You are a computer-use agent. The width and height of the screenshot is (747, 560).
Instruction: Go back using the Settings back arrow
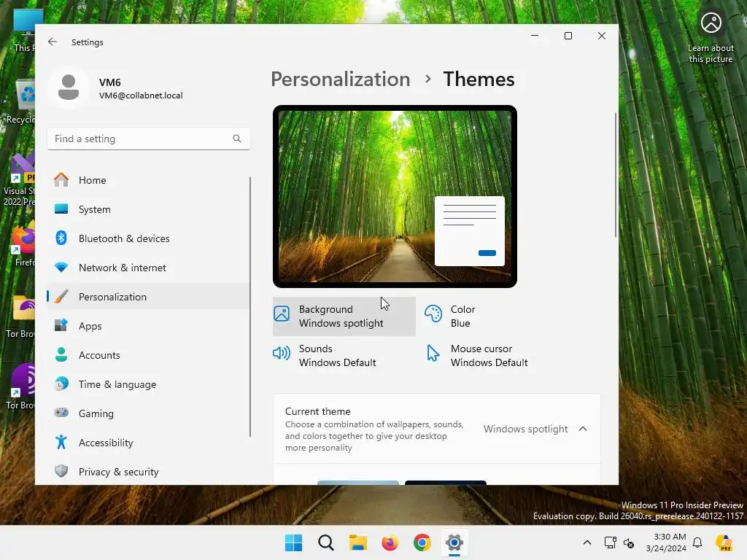click(x=53, y=42)
